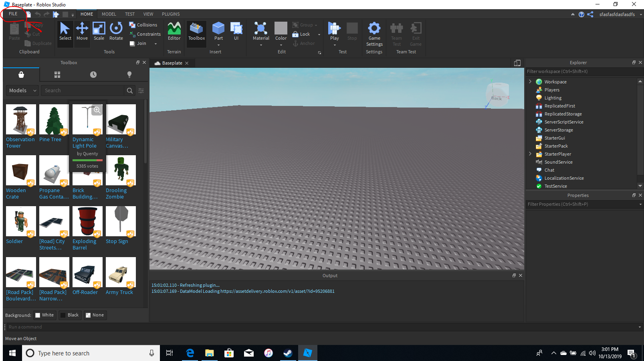644x361 pixels.
Task: Toggle Join surfaces option
Action: [138, 43]
